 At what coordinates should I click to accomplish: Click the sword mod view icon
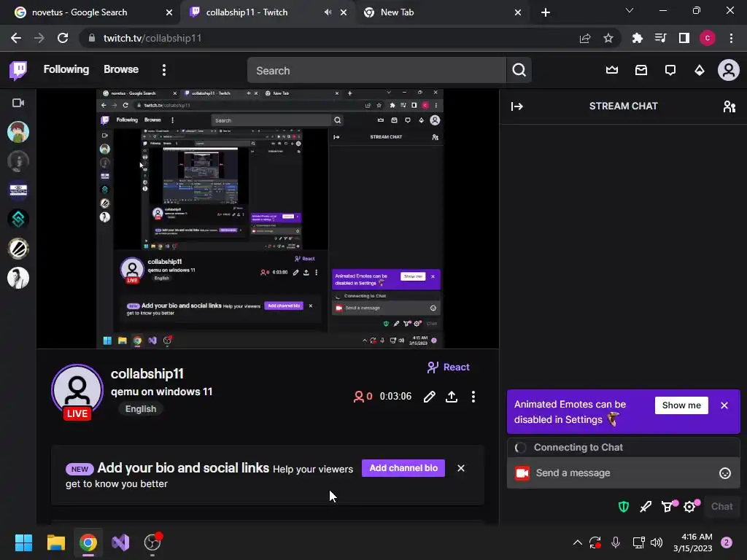click(646, 507)
